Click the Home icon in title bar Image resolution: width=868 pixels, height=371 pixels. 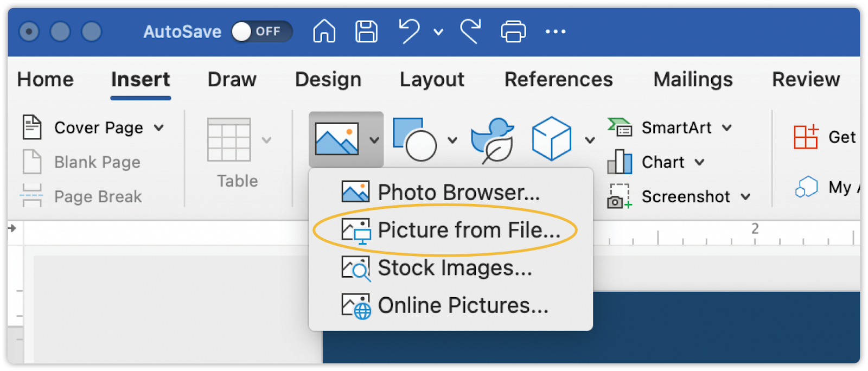[x=324, y=31]
